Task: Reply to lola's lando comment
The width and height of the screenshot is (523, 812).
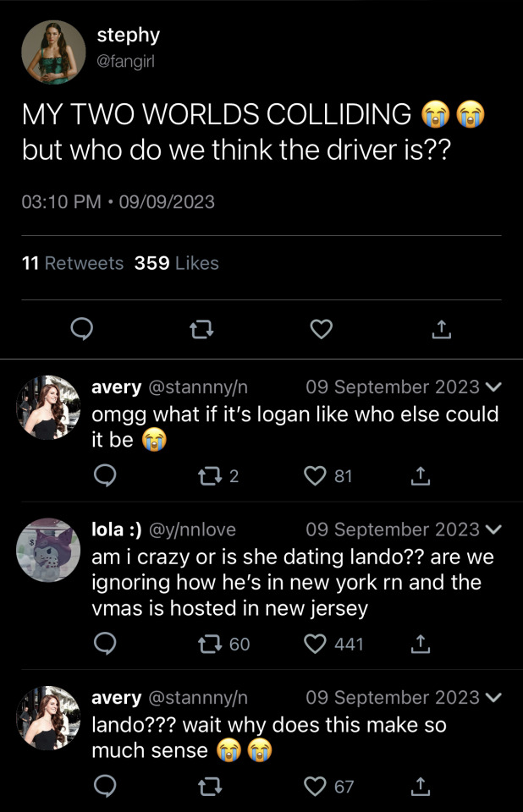Action: pos(104,645)
